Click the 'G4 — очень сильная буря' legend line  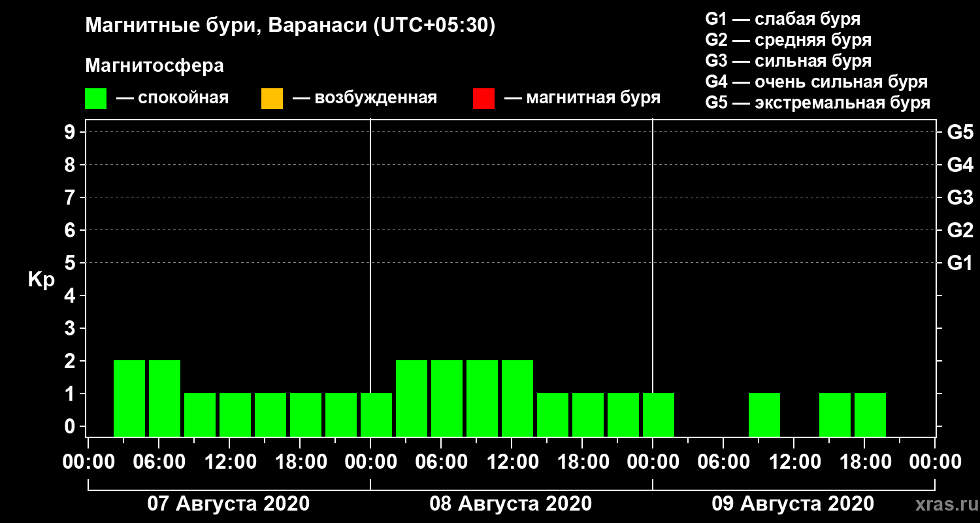pos(817,82)
